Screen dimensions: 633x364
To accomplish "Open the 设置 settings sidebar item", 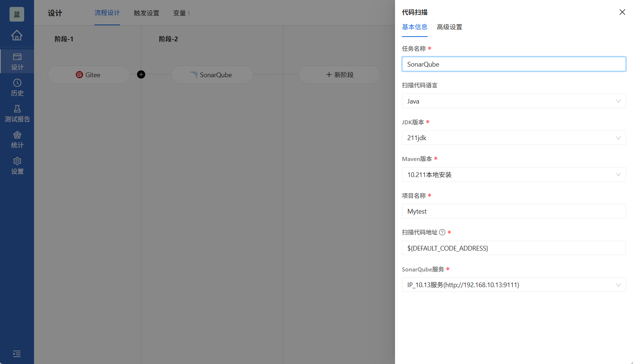I will [x=17, y=166].
